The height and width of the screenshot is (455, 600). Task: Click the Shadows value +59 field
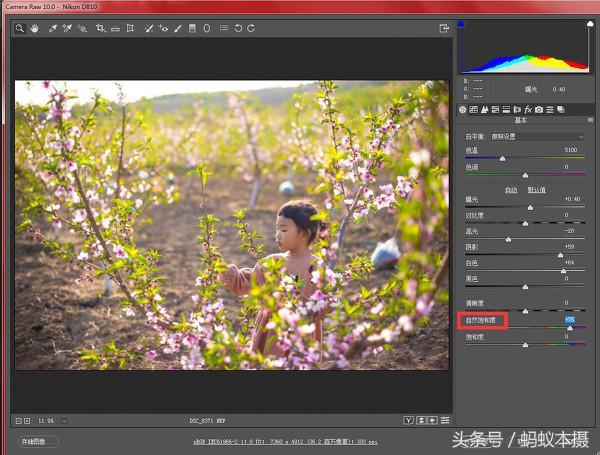tap(570, 247)
